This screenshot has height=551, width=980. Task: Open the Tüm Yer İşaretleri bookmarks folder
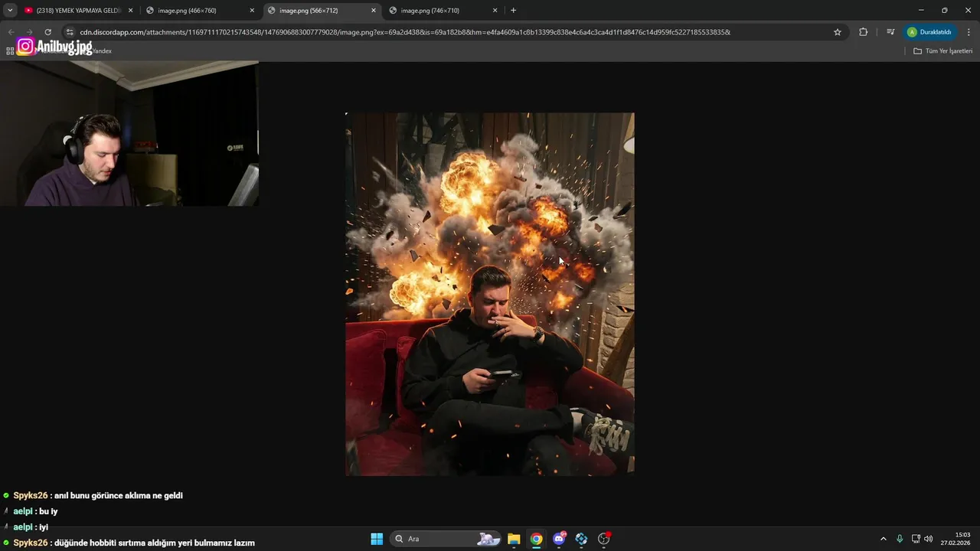(943, 51)
